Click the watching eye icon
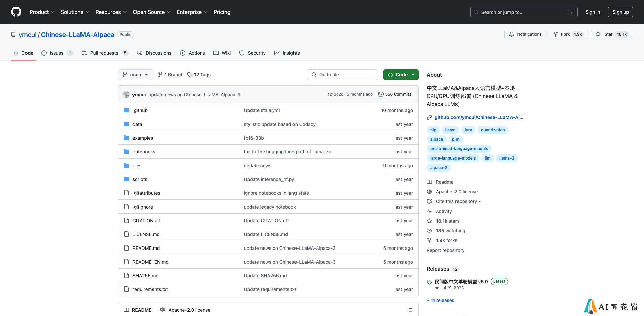Screen dimensions: 644x316 pos(429,231)
